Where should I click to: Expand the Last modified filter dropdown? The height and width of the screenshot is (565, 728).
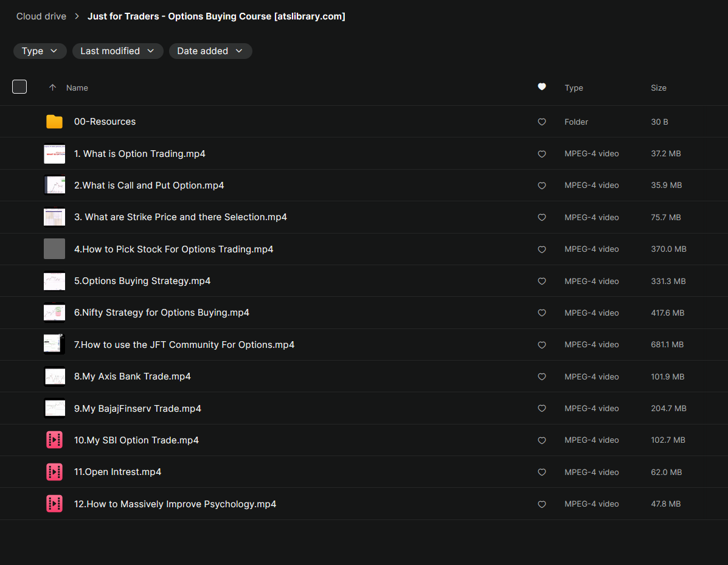117,51
